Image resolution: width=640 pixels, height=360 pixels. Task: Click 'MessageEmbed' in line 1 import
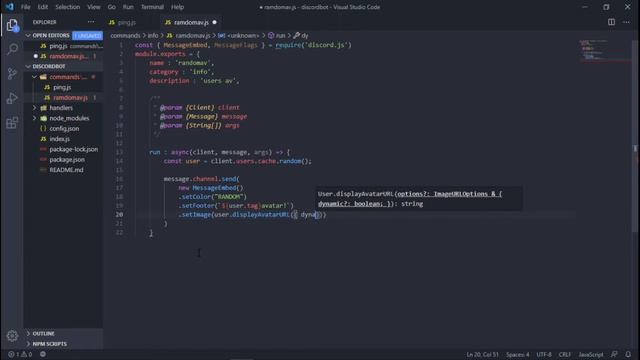tap(185, 45)
